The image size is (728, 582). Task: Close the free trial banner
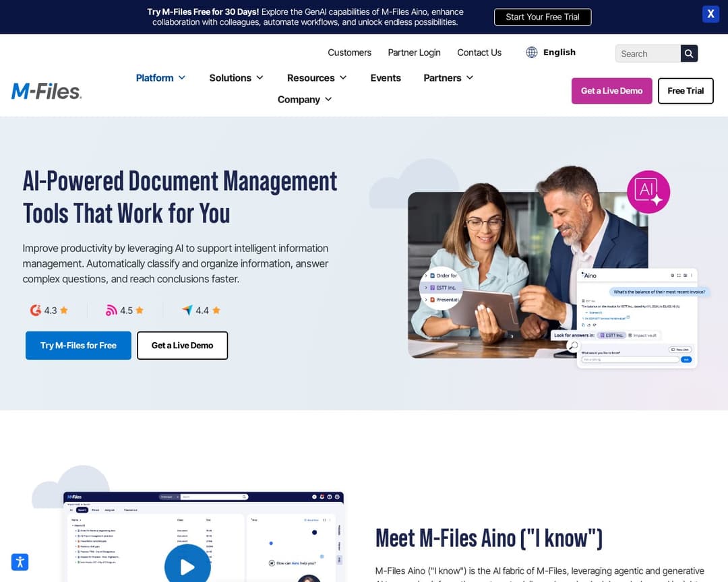tap(710, 14)
